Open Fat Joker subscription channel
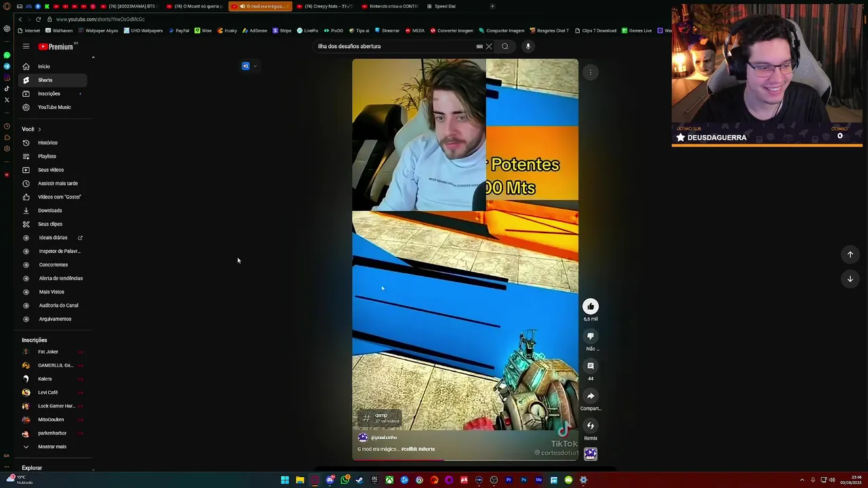 53,352
